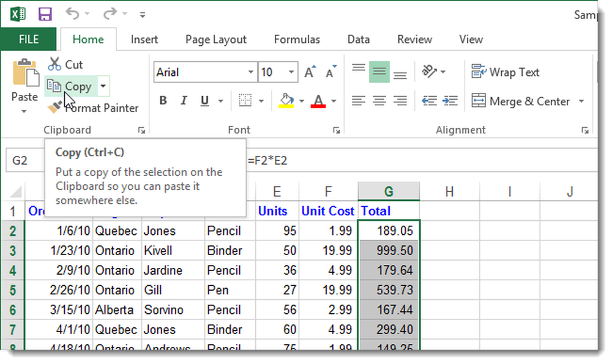Click formula bar showing =F2*E2
The width and height of the screenshot is (612, 364).
tap(422, 160)
